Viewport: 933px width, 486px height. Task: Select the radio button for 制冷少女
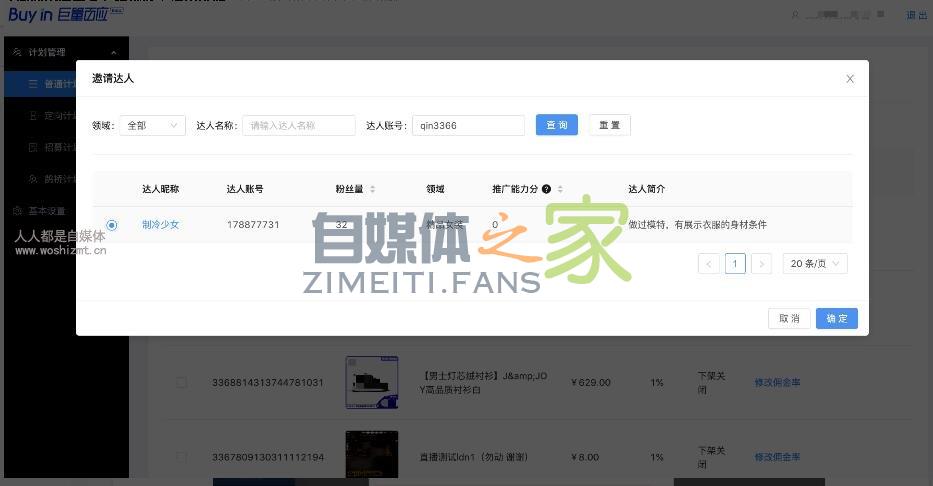pos(112,225)
